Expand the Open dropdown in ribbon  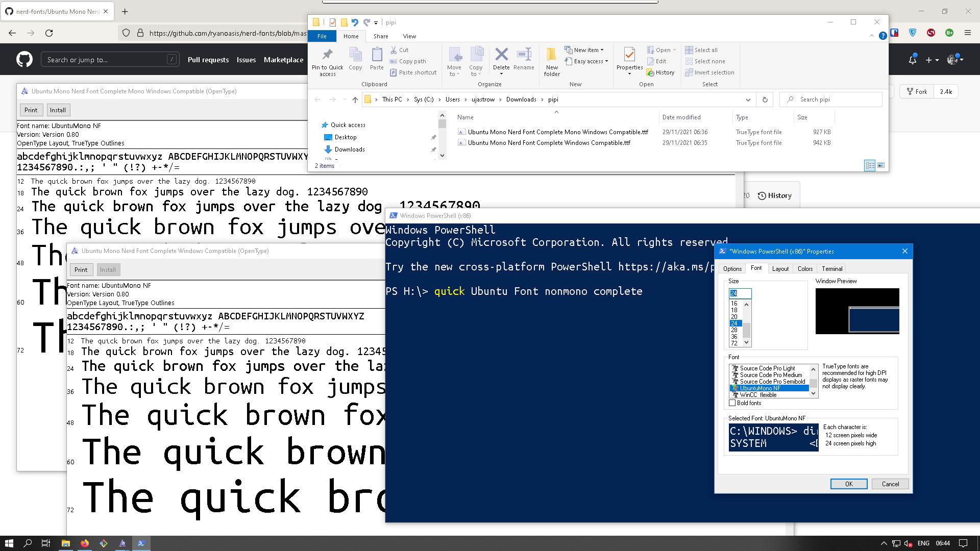[674, 50]
